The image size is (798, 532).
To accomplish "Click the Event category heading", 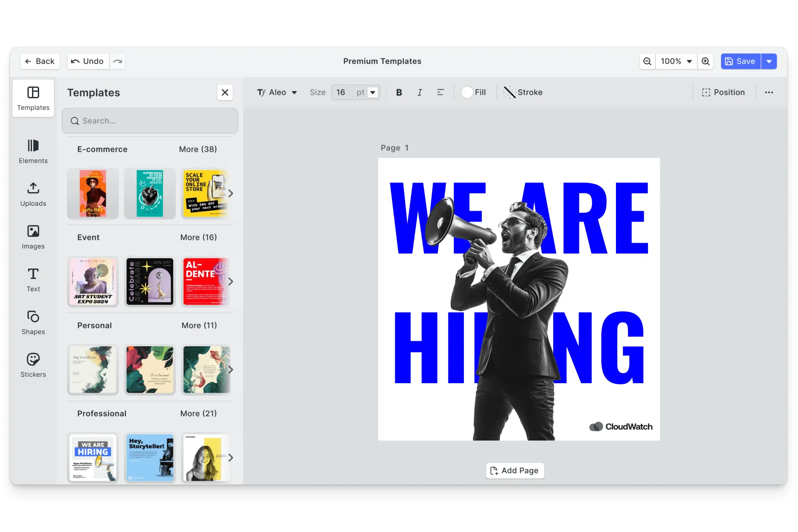I will [x=88, y=237].
